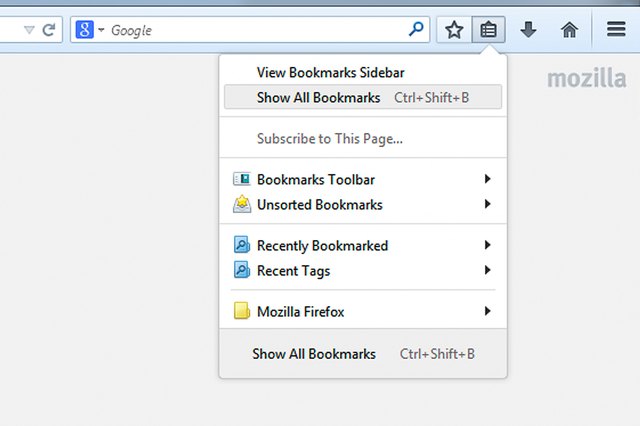Select the highlighted Show All Bookmarks entry

pos(363,97)
